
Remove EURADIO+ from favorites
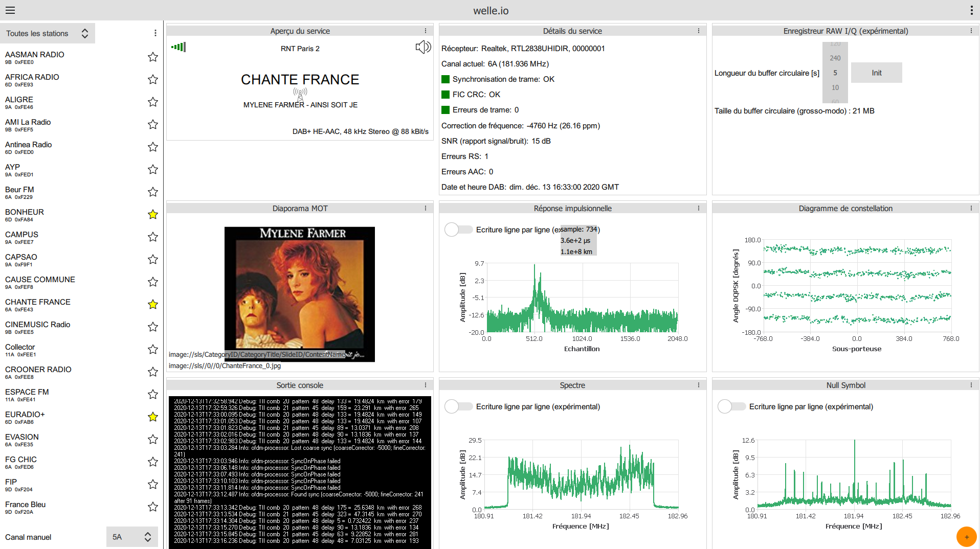[x=152, y=417]
